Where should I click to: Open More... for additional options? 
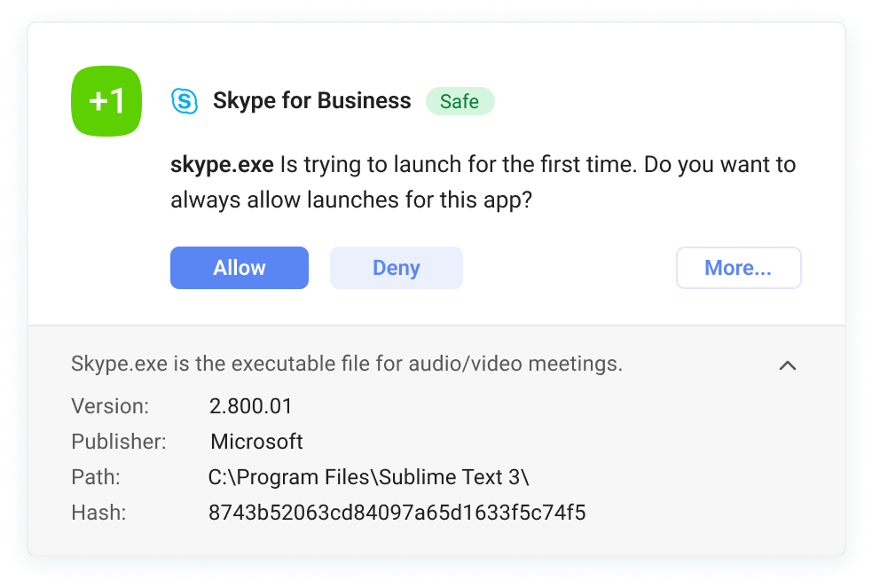click(738, 267)
